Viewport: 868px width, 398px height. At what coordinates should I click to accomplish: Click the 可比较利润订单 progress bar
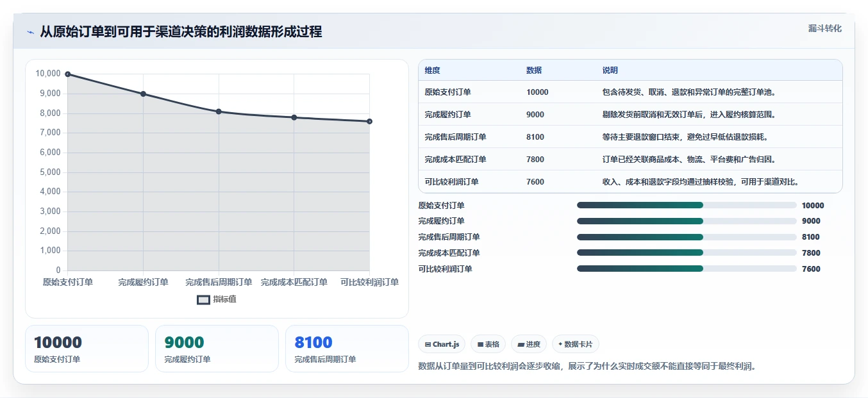pos(687,269)
